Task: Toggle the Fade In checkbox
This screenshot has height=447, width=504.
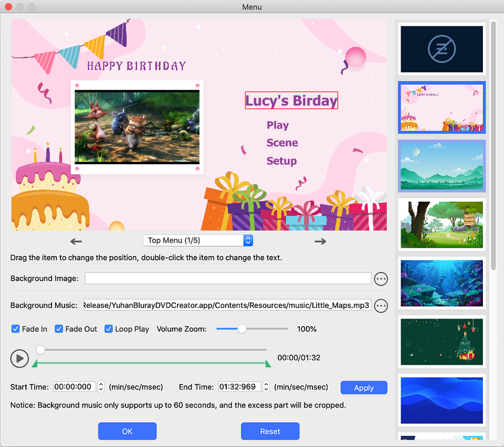Action: (x=15, y=329)
